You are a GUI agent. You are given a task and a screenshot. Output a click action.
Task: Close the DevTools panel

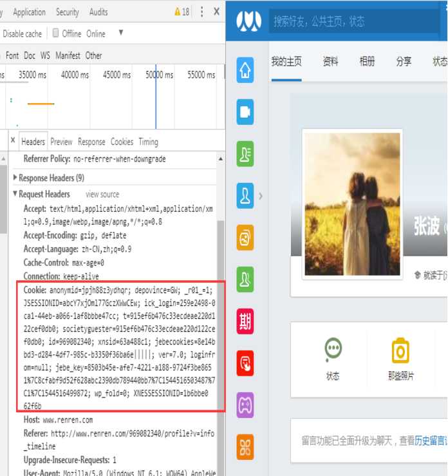point(216,12)
